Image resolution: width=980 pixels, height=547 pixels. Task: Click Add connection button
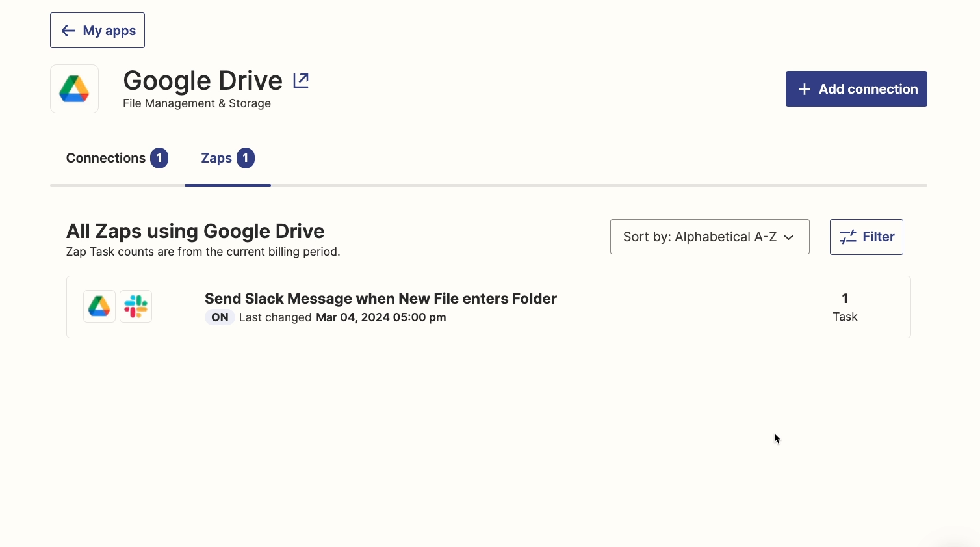[856, 89]
